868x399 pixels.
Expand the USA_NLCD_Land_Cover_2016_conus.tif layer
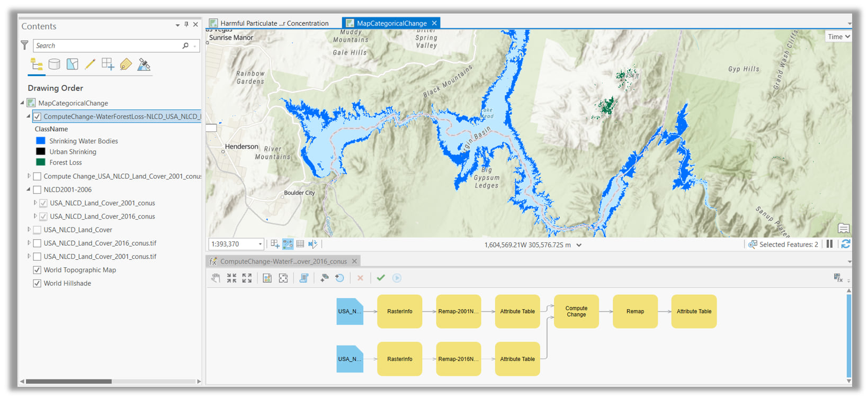(29, 242)
